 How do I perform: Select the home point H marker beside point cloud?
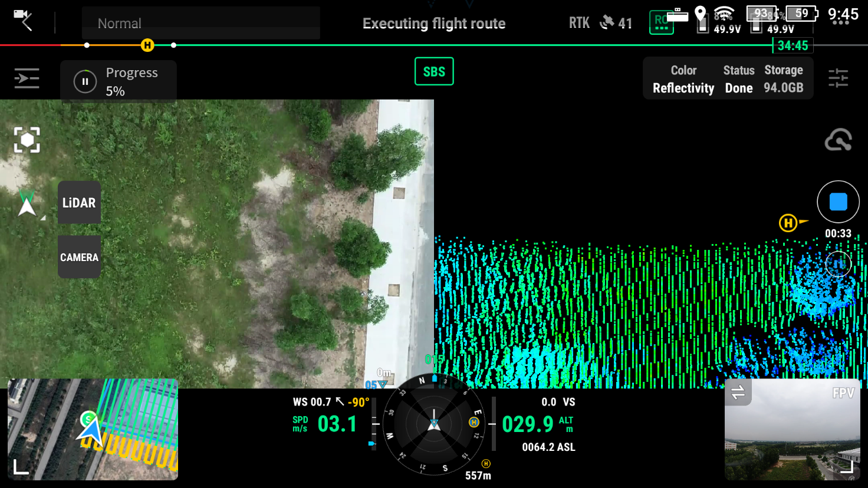coord(788,223)
